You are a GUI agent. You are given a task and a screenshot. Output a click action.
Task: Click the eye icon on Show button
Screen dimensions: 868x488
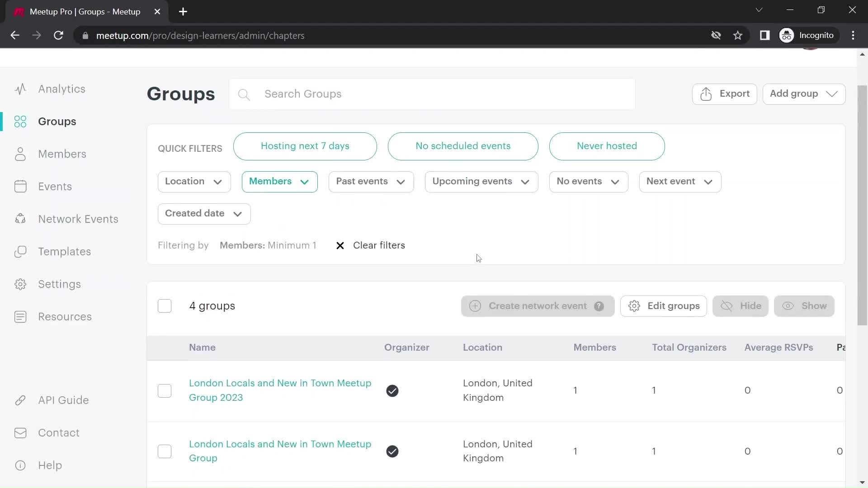788,306
